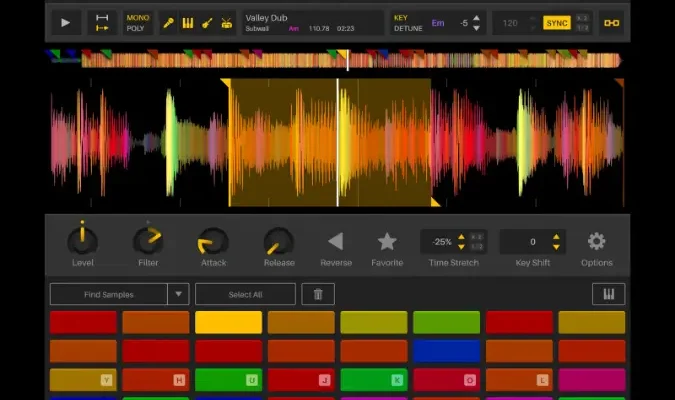675x400 pixels.
Task: Mark sample as Favorite with star
Action: [x=387, y=241]
